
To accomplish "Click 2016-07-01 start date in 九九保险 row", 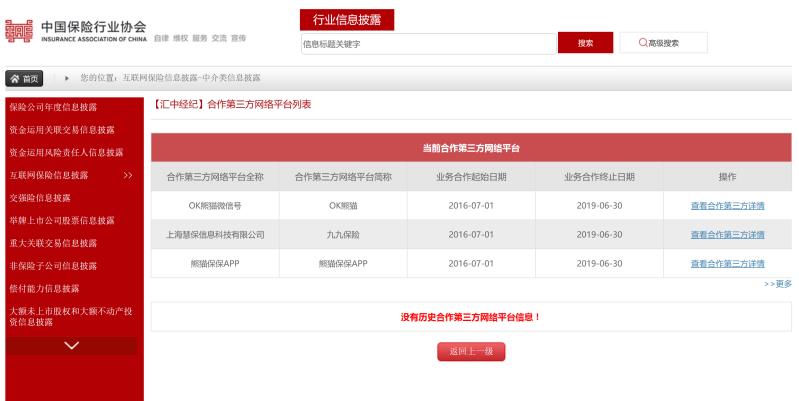I will [x=471, y=235].
